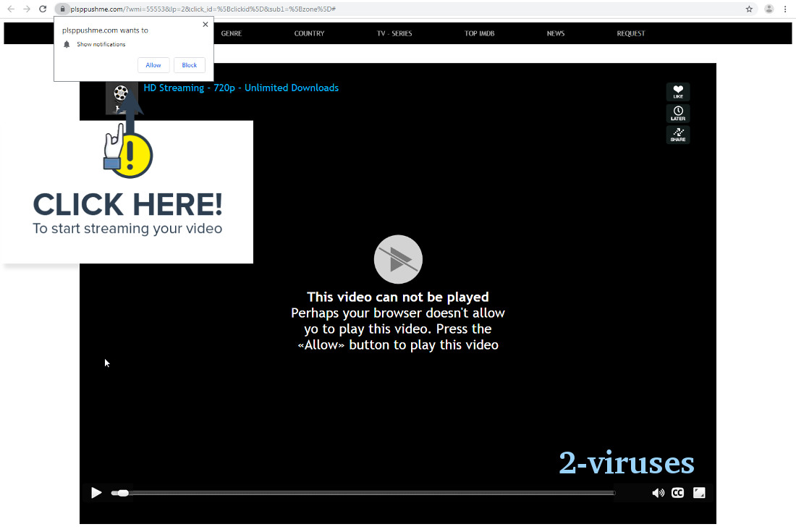Navigate back with the browser arrow
The image size is (796, 532).
pyautogui.click(x=11, y=9)
